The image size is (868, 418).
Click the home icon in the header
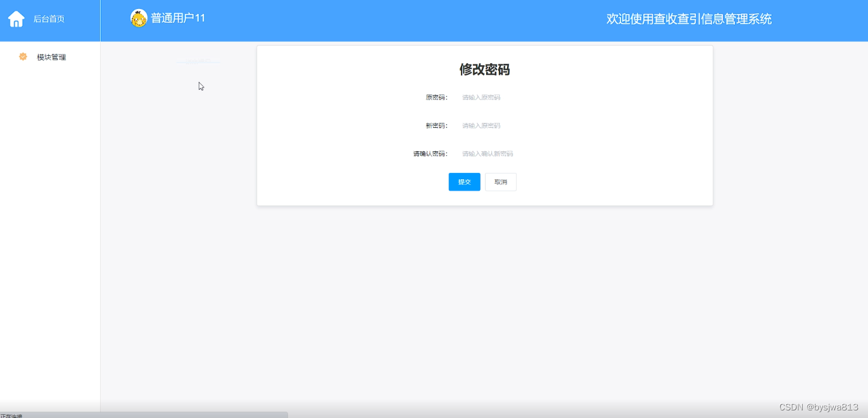[16, 19]
